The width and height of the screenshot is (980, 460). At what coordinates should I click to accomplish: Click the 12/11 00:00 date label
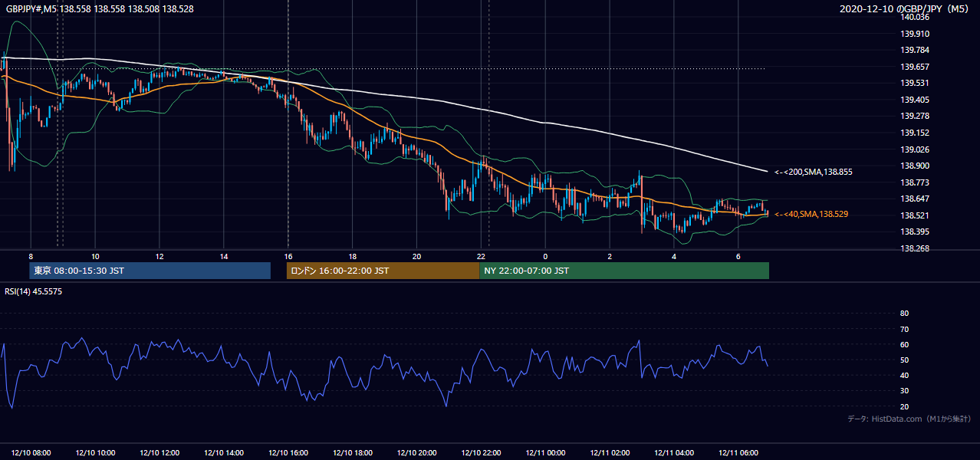[x=545, y=453]
